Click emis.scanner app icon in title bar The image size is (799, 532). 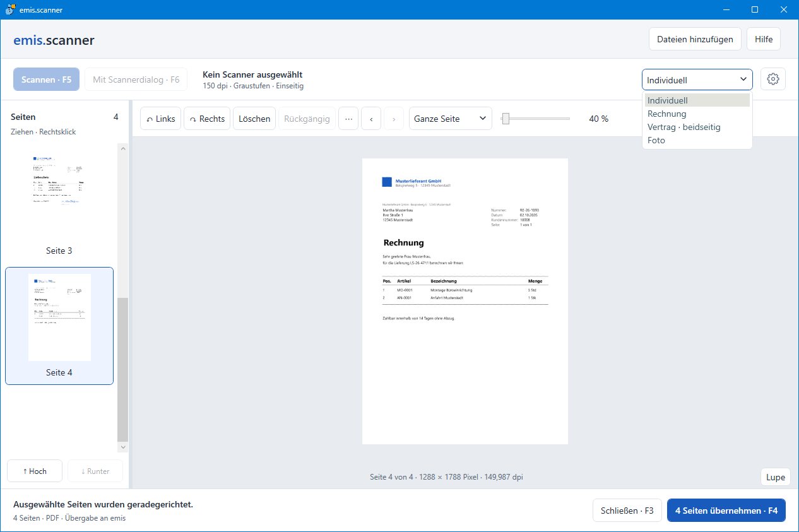[10, 9]
